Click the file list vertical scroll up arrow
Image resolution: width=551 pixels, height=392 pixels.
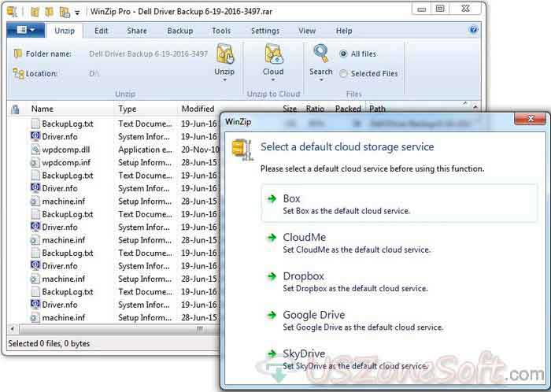(x=475, y=106)
